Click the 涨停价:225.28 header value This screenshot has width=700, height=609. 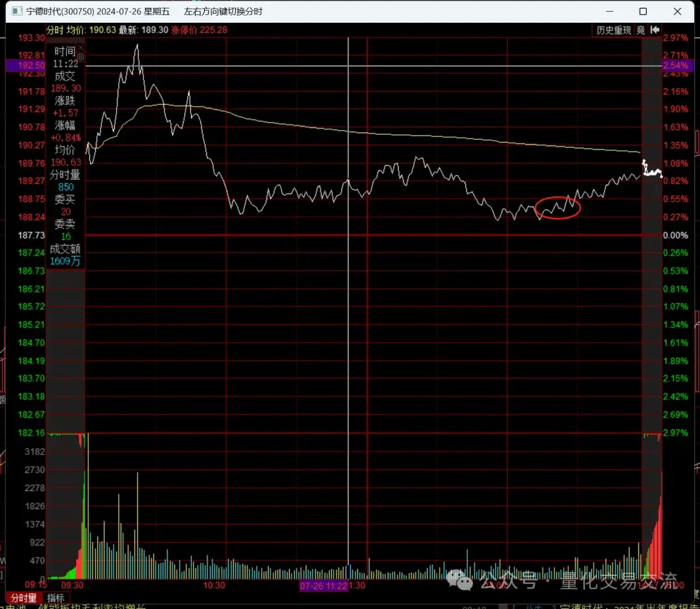[x=199, y=30]
